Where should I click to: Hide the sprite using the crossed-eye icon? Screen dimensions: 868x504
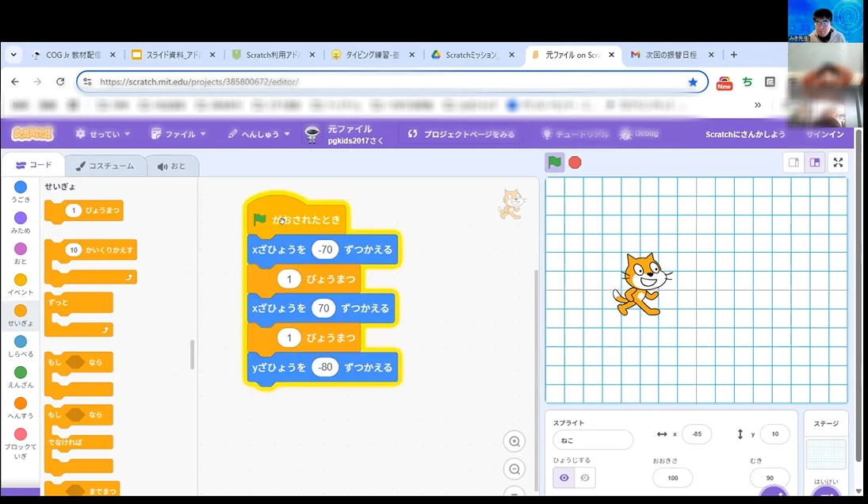coord(584,477)
